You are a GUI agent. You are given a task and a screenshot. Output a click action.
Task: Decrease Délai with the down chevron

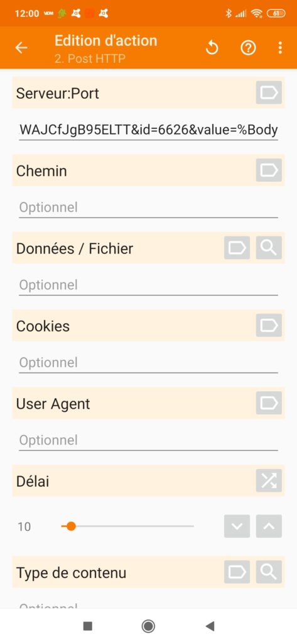237,526
